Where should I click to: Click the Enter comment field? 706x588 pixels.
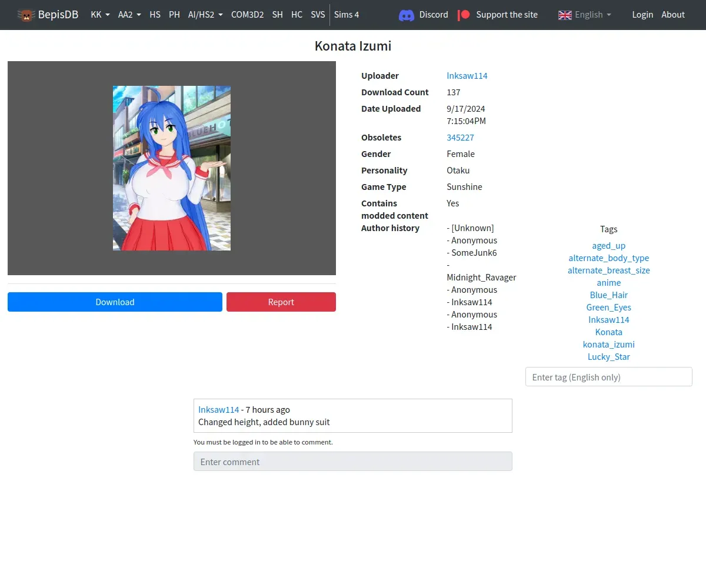(353, 462)
